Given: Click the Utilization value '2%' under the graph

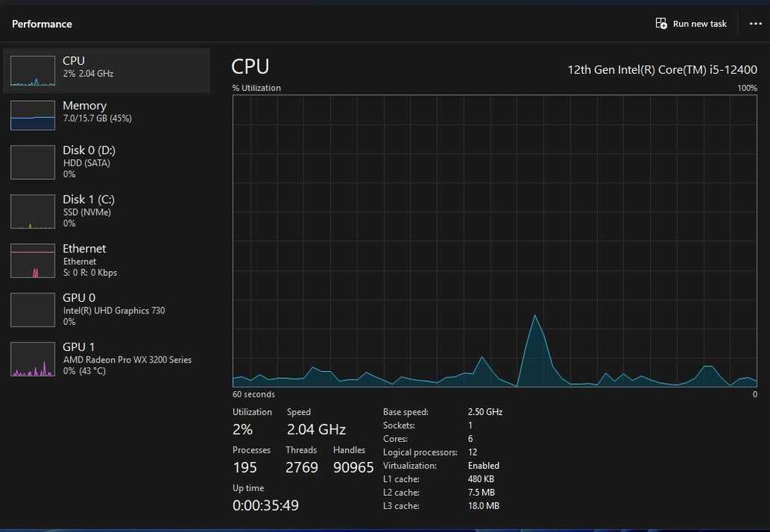Looking at the screenshot, I should click(243, 430).
